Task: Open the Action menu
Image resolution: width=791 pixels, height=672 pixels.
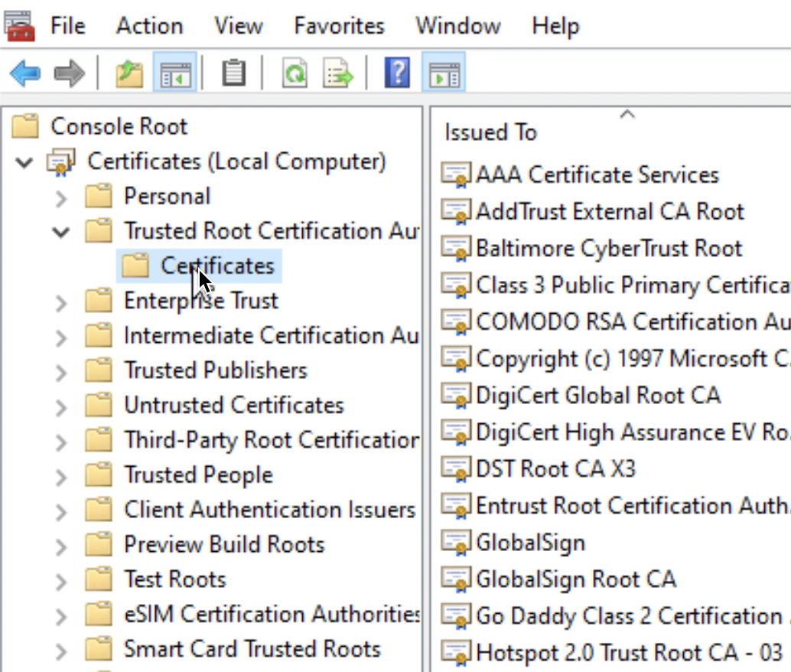Action: (x=149, y=26)
